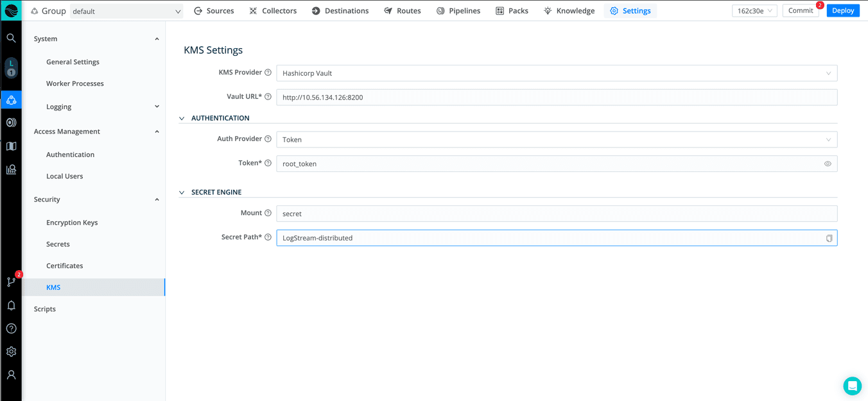The image size is (868, 401).
Task: Click the help question mark icon in rail
Action: (11, 328)
